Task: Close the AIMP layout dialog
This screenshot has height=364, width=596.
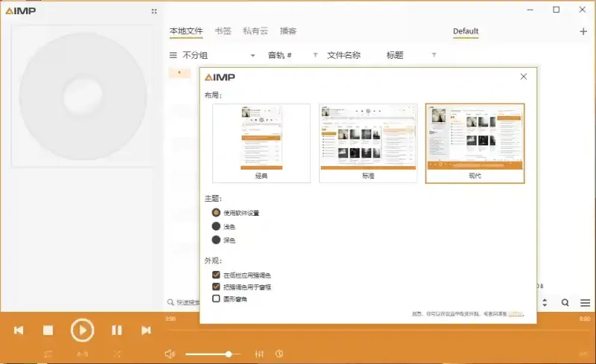Action: pyautogui.click(x=524, y=77)
